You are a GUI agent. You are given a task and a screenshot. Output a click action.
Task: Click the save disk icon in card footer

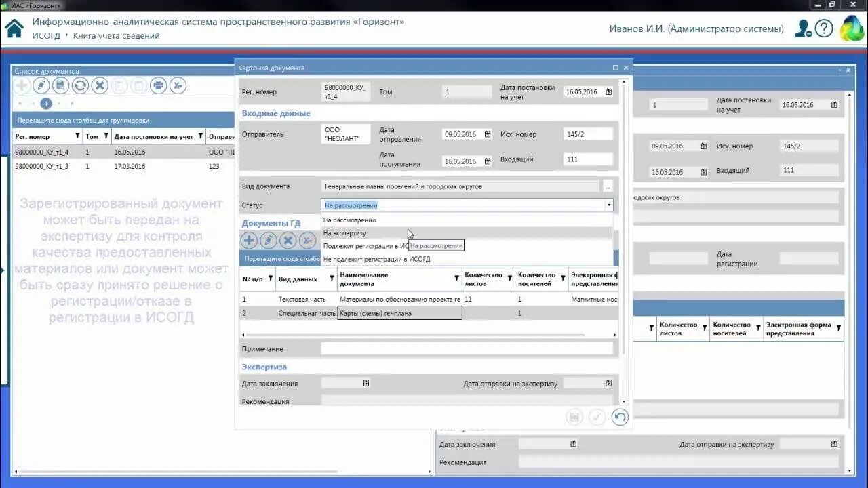574,417
